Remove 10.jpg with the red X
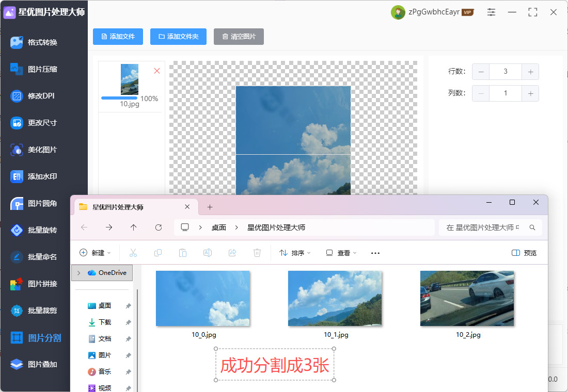 (157, 71)
